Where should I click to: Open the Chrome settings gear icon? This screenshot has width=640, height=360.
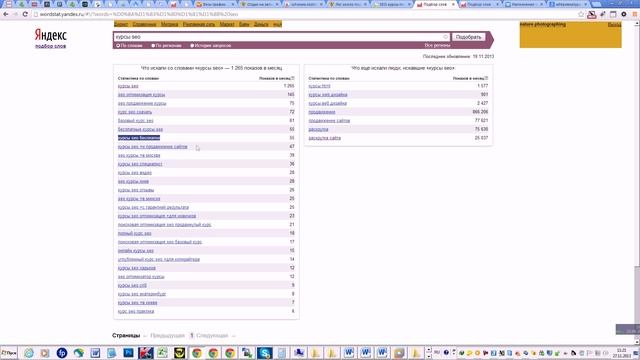624,14
